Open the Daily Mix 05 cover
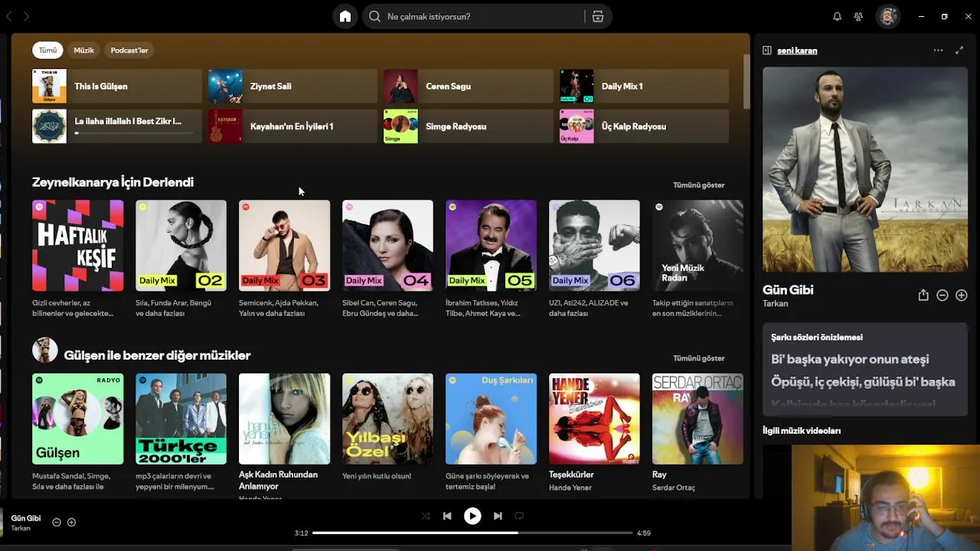The height and width of the screenshot is (551, 980). pyautogui.click(x=491, y=246)
